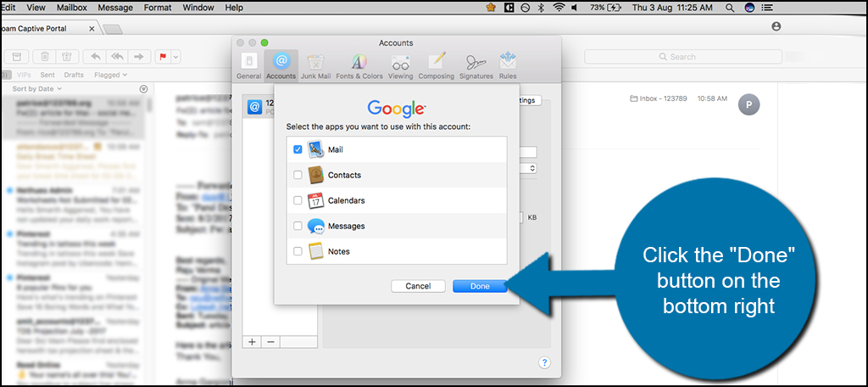Add an account with the plus button

pyautogui.click(x=252, y=341)
